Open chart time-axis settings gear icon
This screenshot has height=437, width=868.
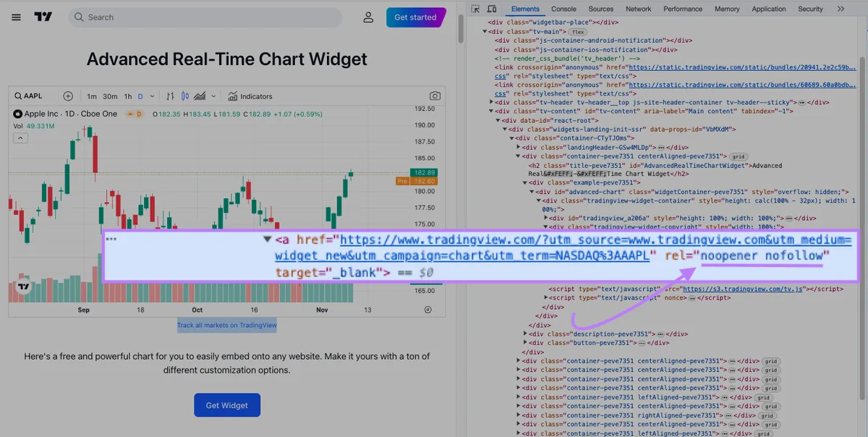[x=427, y=310]
